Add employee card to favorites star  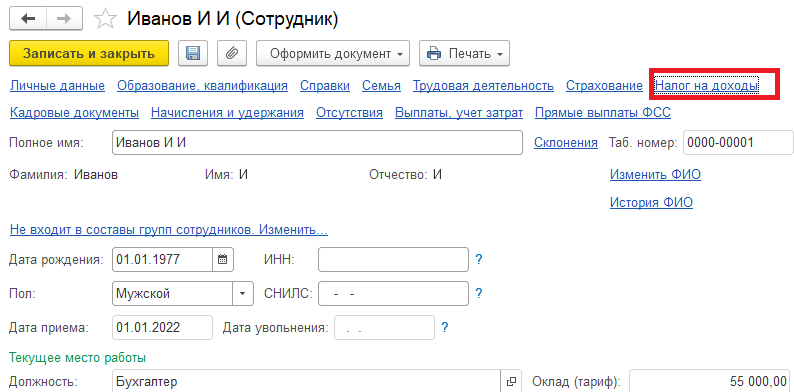click(x=105, y=19)
